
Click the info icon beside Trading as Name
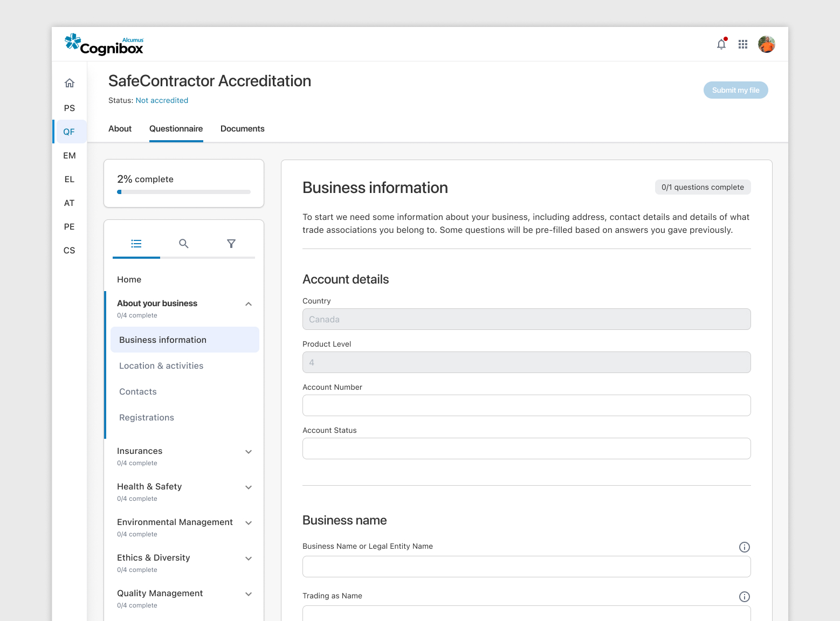745,597
